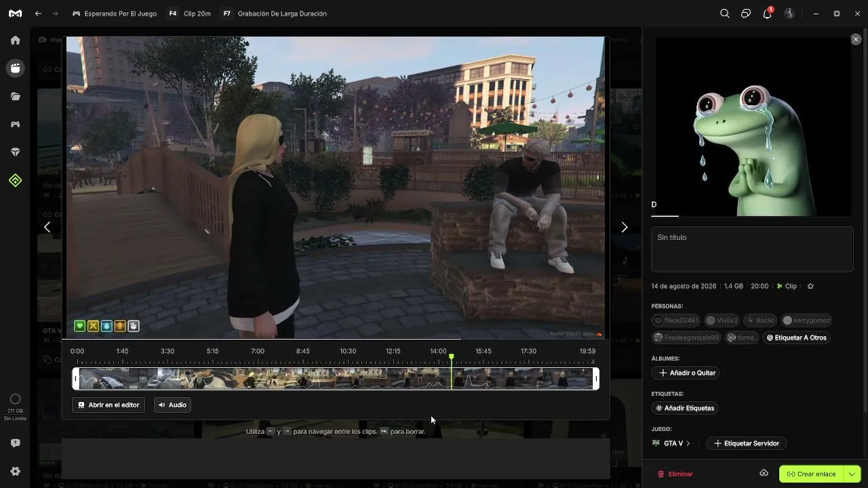The width and height of the screenshot is (868, 488).
Task: Open the green diamond premium icon
Action: 15,180
